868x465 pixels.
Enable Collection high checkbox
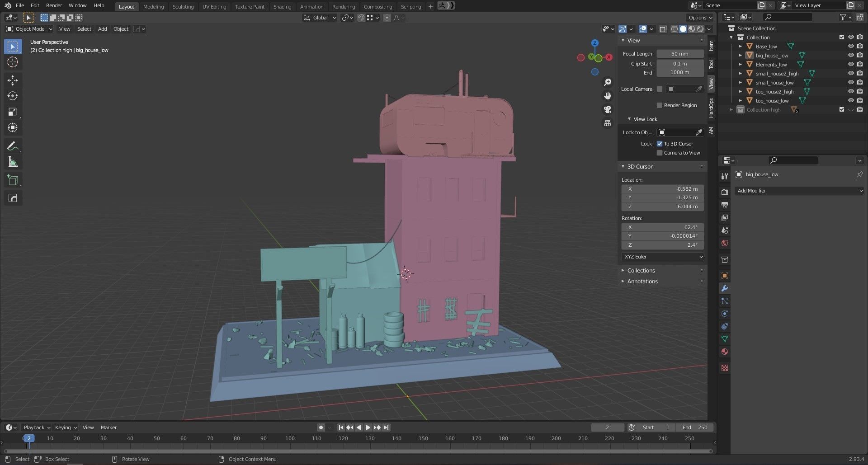[x=841, y=109]
